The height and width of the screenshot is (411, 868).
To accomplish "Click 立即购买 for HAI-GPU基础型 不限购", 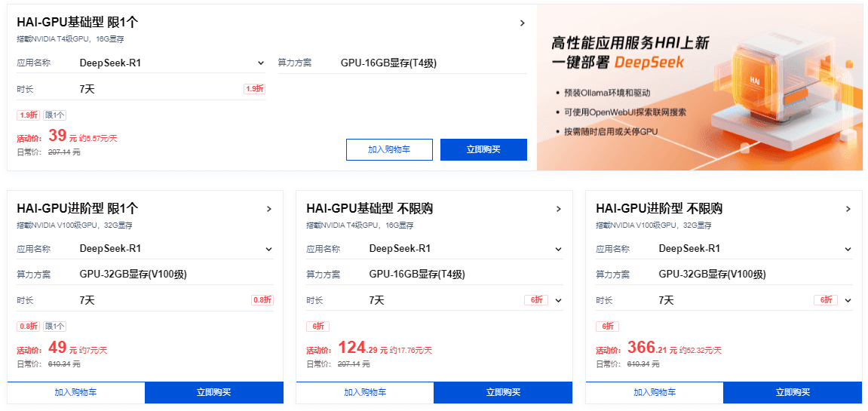I will click(x=503, y=392).
